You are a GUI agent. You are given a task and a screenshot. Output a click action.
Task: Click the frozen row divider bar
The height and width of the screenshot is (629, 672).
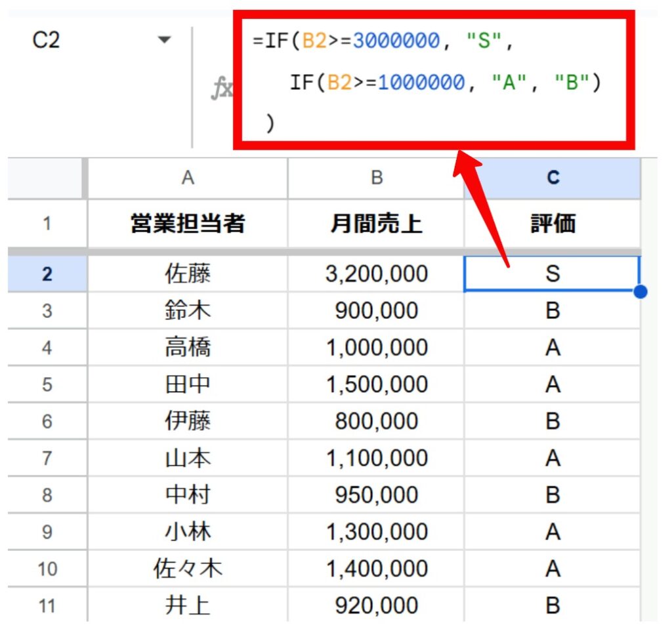pyautogui.click(x=328, y=251)
